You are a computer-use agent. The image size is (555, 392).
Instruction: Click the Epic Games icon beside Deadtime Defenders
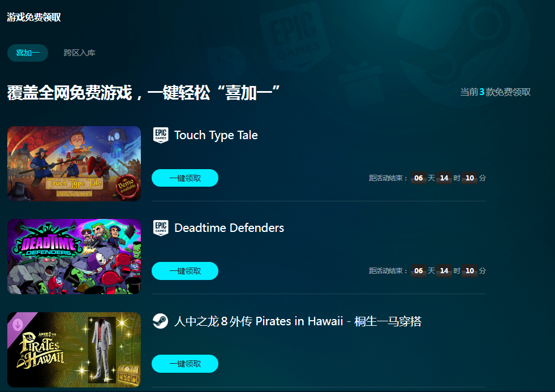(161, 228)
